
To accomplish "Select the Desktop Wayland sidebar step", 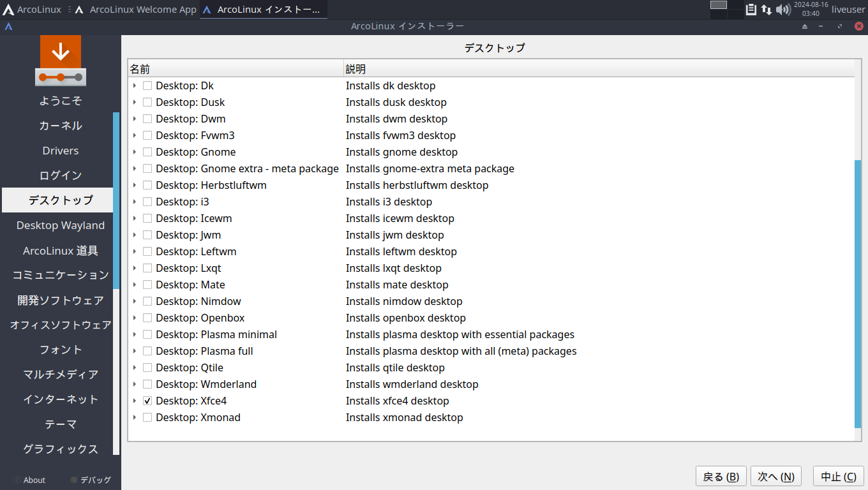I will tap(61, 225).
